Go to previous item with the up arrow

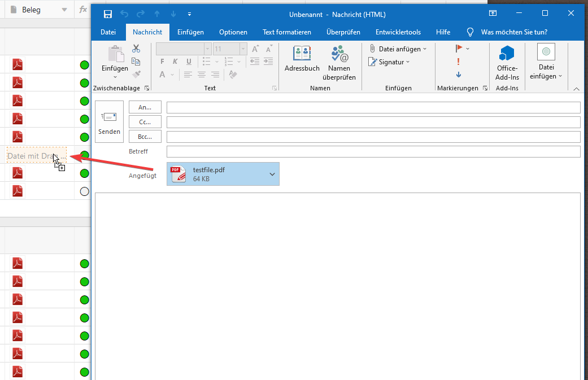157,14
